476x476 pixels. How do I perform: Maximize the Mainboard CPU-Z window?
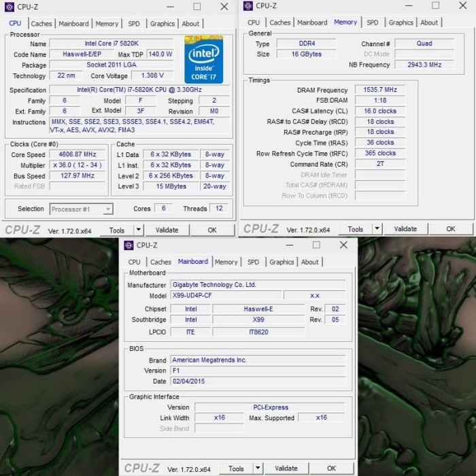(x=316, y=245)
